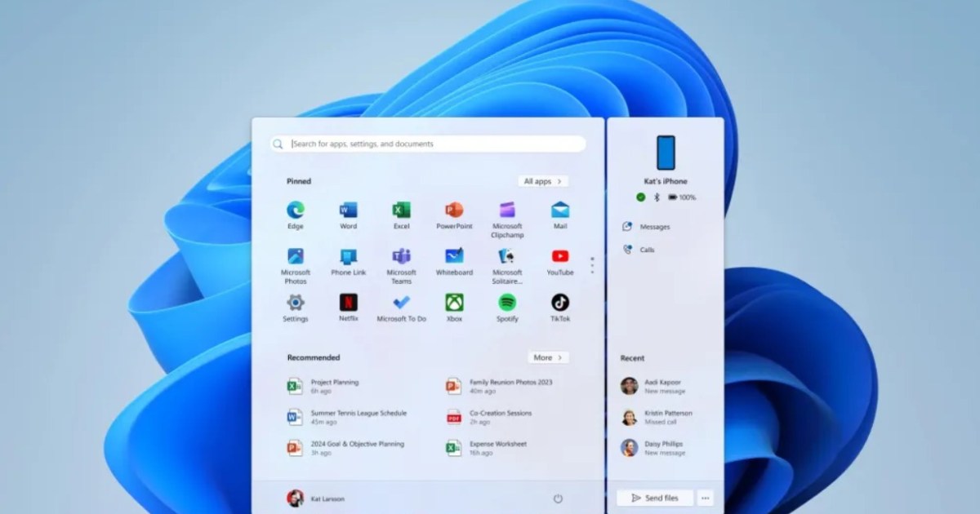Open the Excel pinned app
The image size is (980, 514).
(401, 215)
